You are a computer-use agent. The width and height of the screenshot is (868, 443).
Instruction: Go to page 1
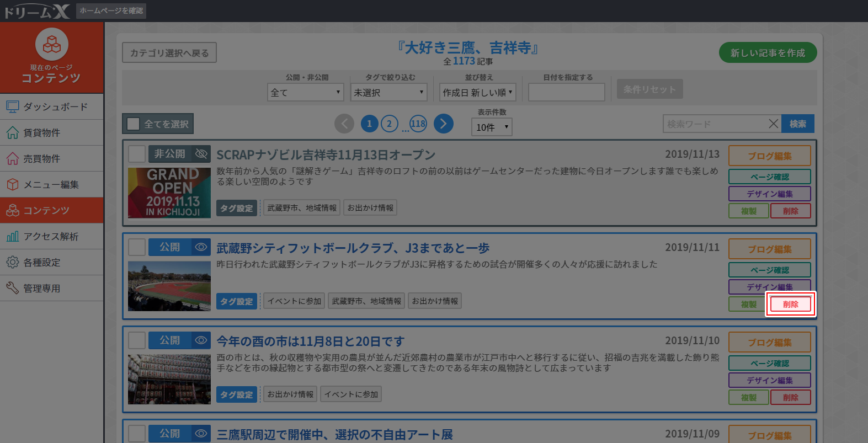[x=369, y=124]
